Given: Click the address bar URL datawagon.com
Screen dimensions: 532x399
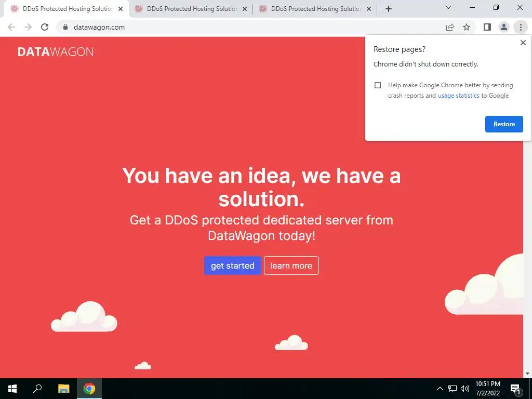Looking at the screenshot, I should coord(99,27).
